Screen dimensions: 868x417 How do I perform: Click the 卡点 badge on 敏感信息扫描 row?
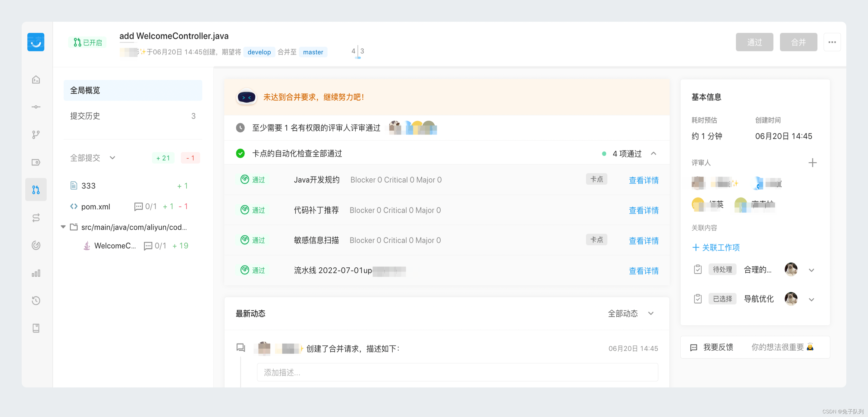(596, 240)
